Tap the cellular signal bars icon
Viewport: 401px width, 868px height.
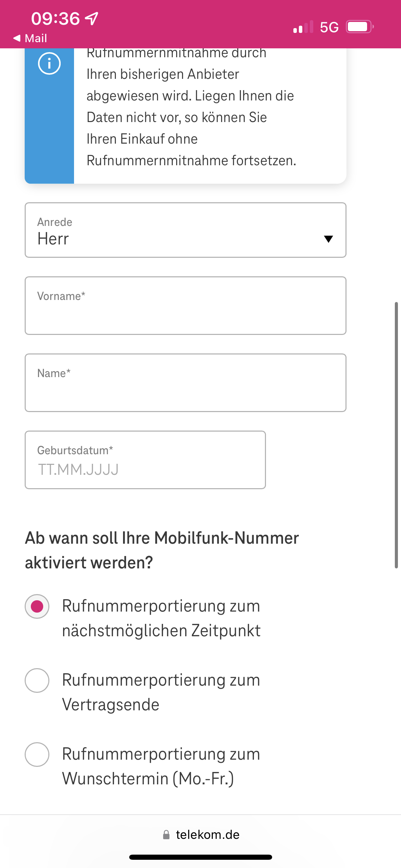(x=303, y=27)
